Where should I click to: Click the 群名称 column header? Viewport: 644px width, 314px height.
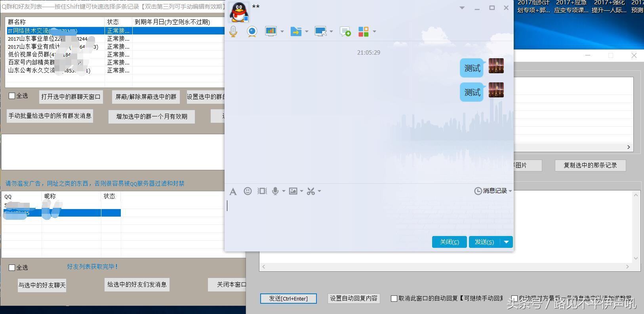pyautogui.click(x=55, y=22)
